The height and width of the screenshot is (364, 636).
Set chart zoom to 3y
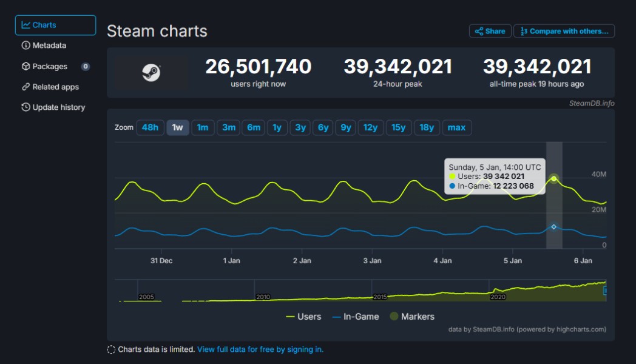click(x=300, y=127)
